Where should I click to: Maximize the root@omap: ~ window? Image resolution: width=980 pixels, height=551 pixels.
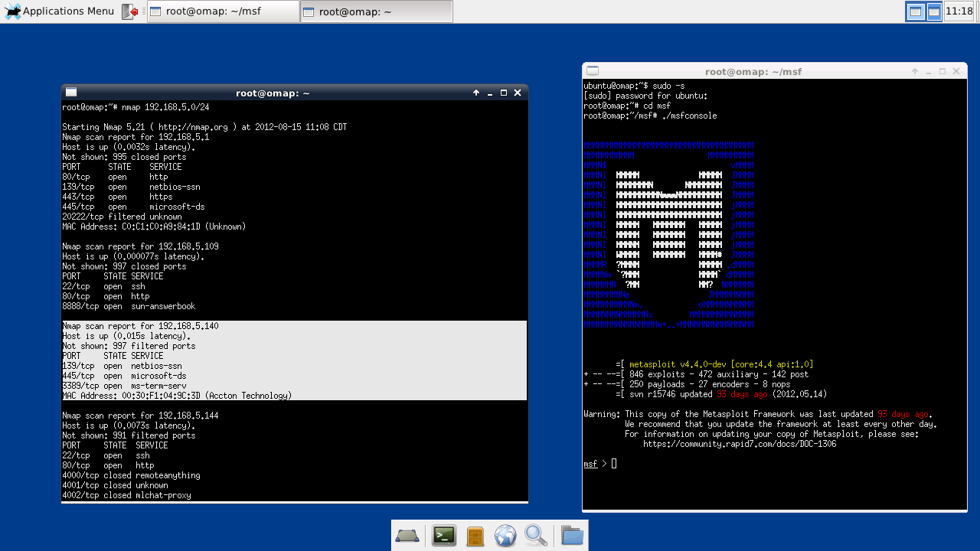504,93
